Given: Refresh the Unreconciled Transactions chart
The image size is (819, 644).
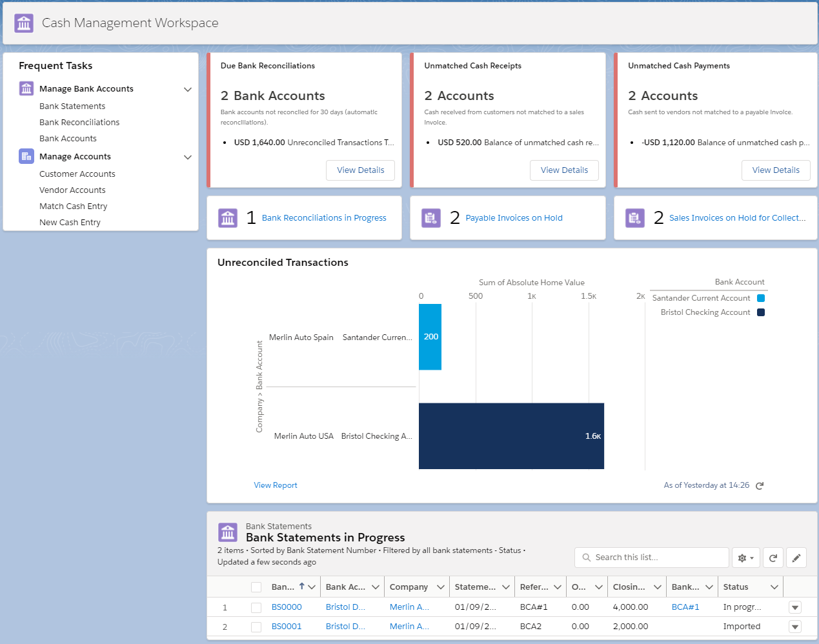Looking at the screenshot, I should pyautogui.click(x=760, y=486).
